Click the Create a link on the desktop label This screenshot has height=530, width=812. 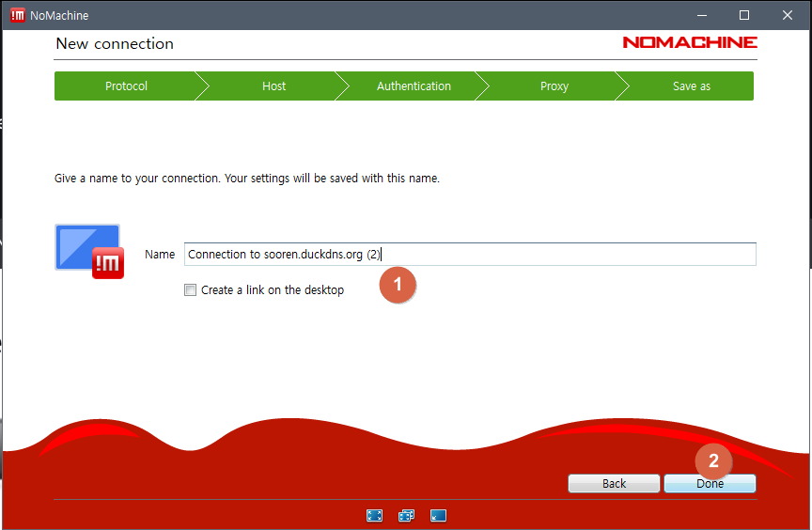pyautogui.click(x=273, y=289)
